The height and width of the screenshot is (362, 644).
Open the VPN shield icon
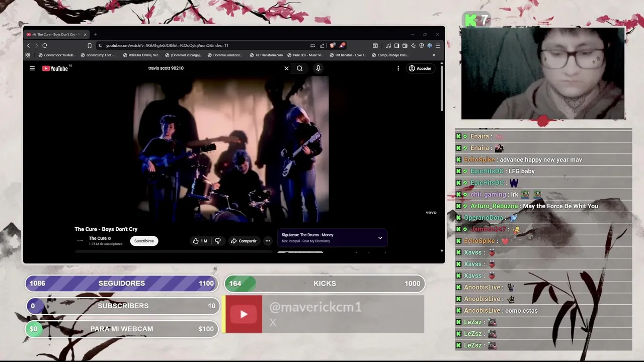tap(422, 45)
